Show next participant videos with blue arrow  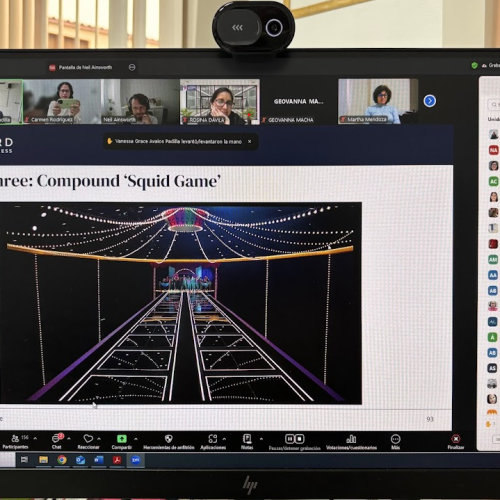click(430, 101)
